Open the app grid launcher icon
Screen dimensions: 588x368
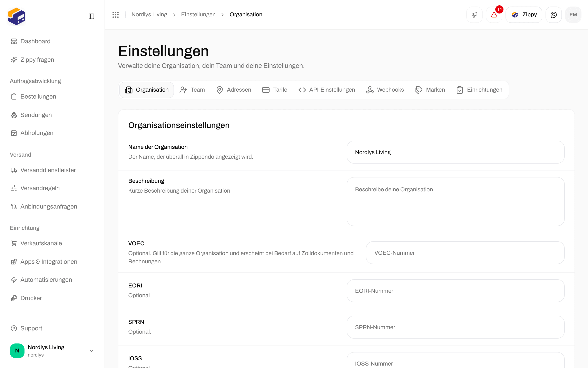point(116,15)
